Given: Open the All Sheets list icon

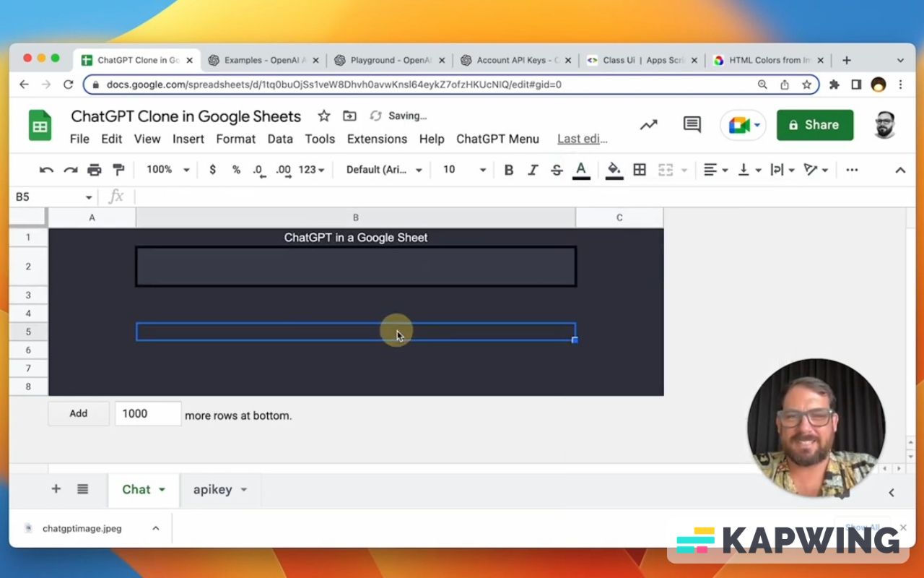Looking at the screenshot, I should click(83, 489).
